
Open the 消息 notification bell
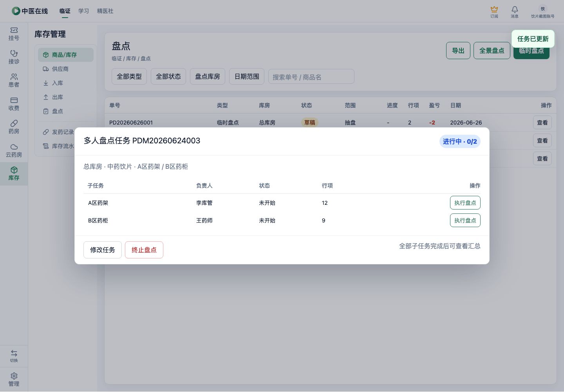coord(515,12)
